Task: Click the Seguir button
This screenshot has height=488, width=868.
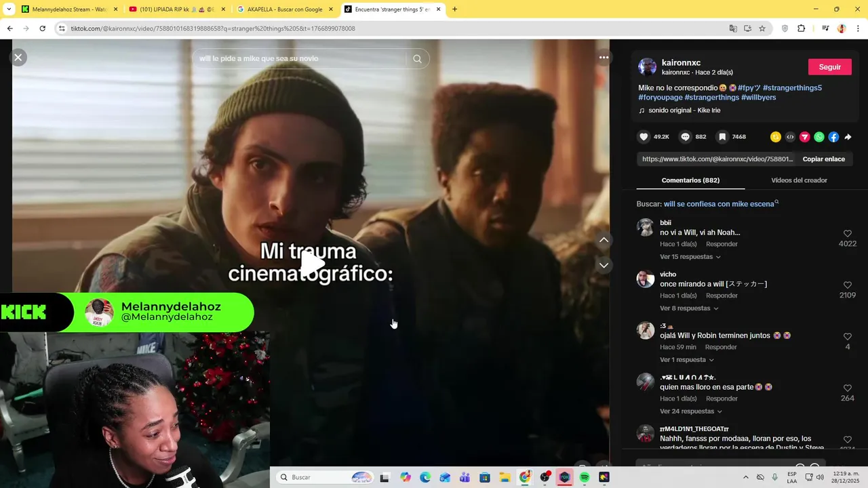Action: click(x=829, y=67)
